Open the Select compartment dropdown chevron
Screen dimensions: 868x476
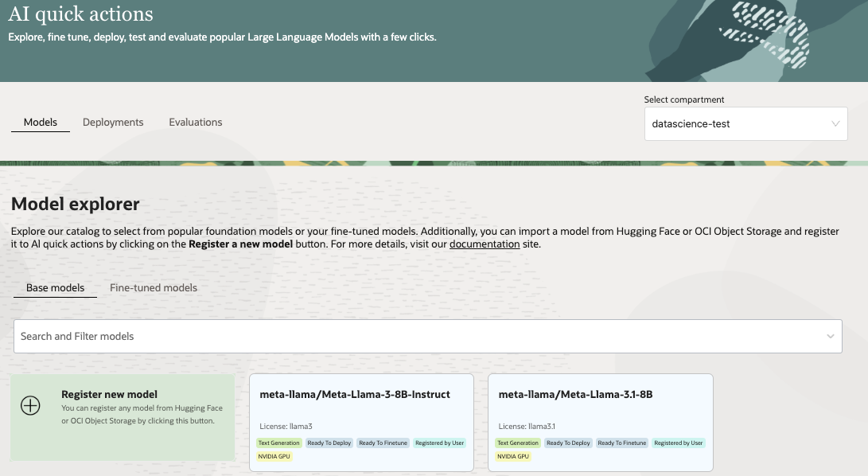point(835,123)
